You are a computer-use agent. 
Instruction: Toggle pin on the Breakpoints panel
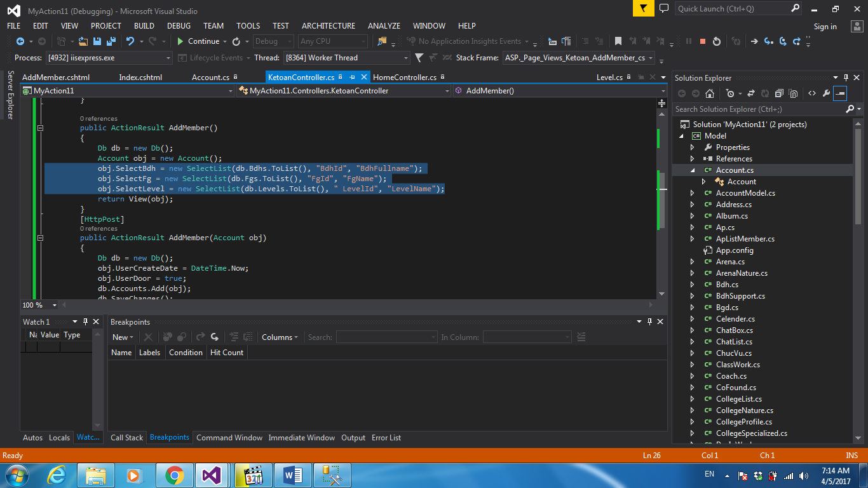(x=649, y=322)
